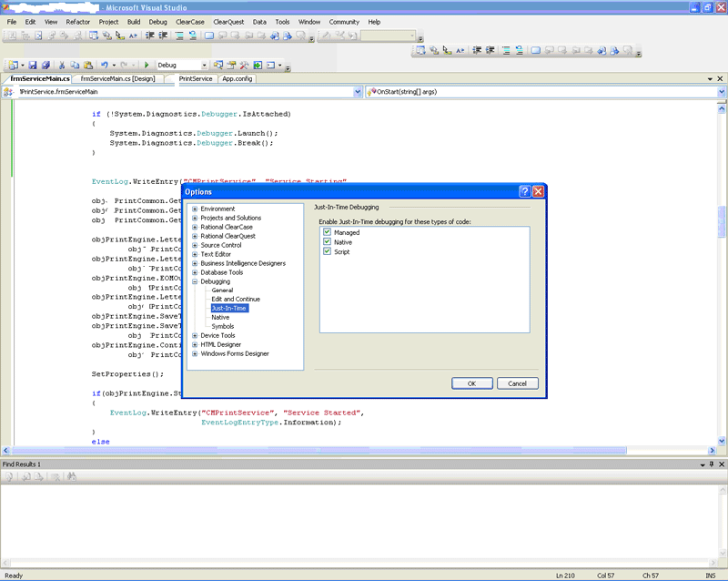Click the OK button
This screenshot has height=581, width=728.
click(471, 383)
